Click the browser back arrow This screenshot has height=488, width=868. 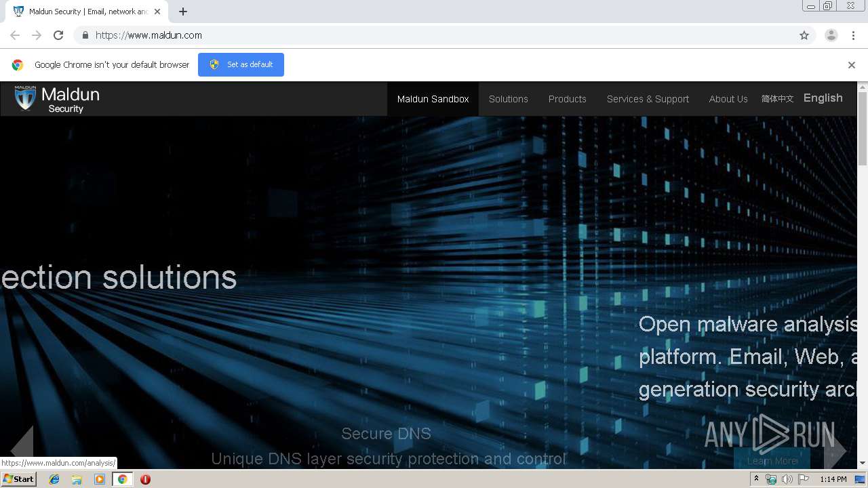tap(15, 35)
